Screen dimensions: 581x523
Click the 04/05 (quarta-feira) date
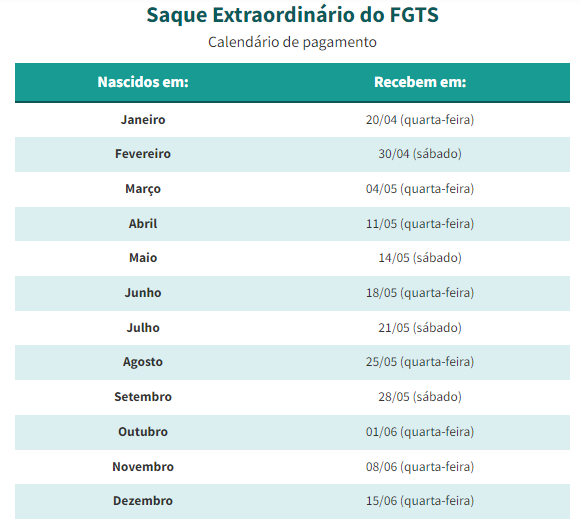tap(420, 189)
